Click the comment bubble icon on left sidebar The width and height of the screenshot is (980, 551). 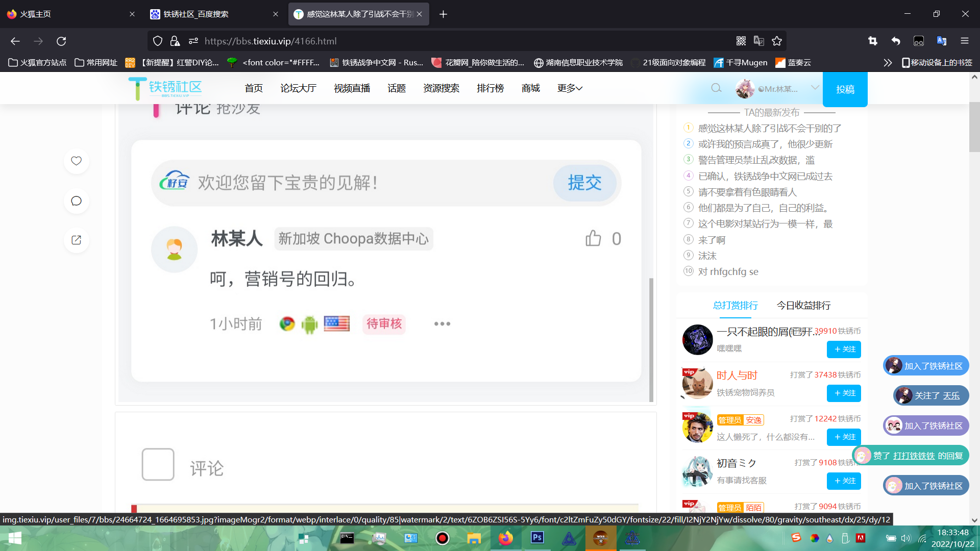(76, 201)
